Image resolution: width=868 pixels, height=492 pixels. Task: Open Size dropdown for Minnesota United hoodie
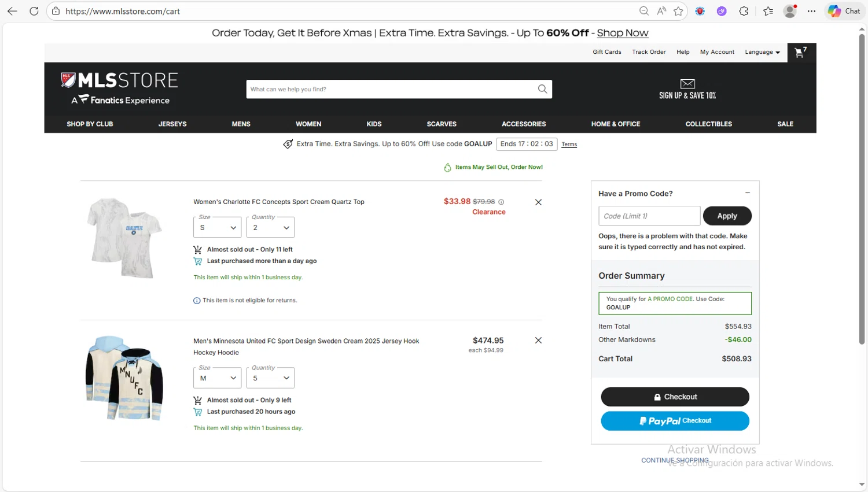pos(217,378)
